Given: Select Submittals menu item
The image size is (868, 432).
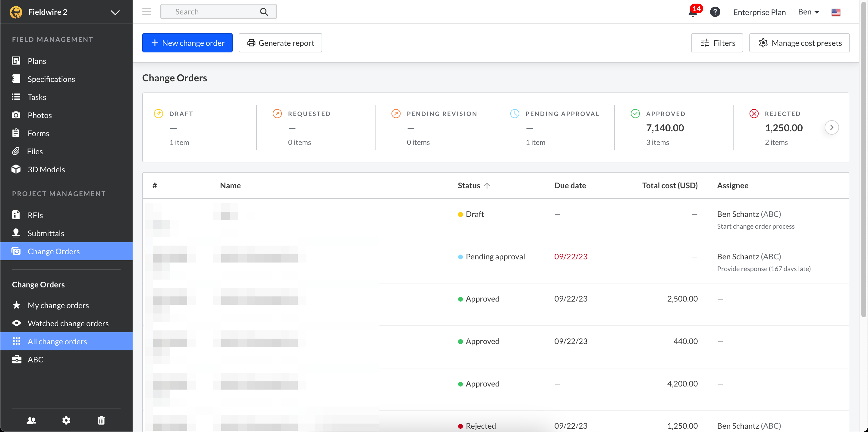Looking at the screenshot, I should (46, 233).
